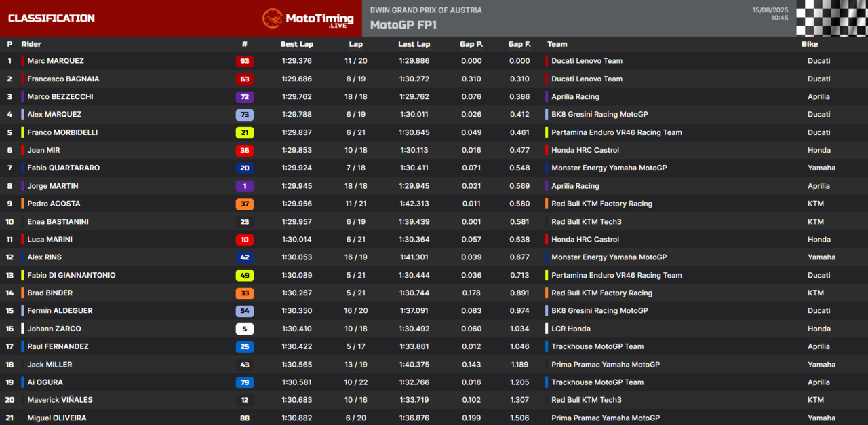The image size is (868, 425).
Task: Click Oliveira's gap to first 1.506
Action: click(x=520, y=418)
